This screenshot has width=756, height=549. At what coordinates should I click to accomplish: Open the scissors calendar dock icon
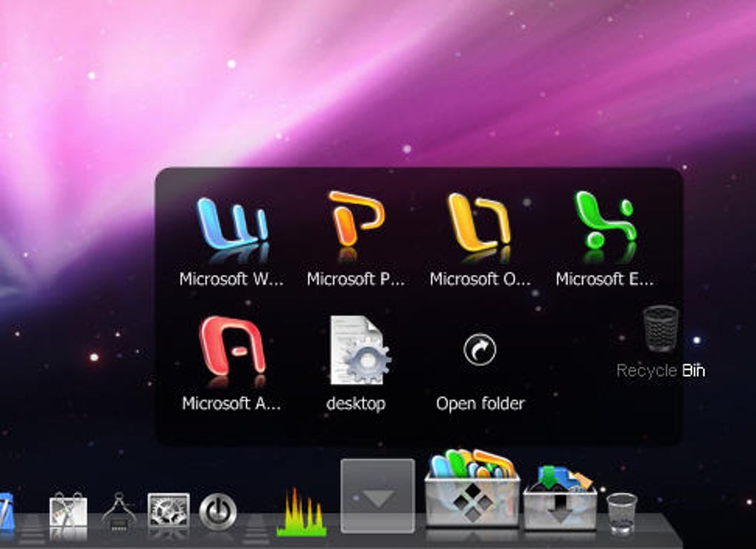click(x=68, y=511)
